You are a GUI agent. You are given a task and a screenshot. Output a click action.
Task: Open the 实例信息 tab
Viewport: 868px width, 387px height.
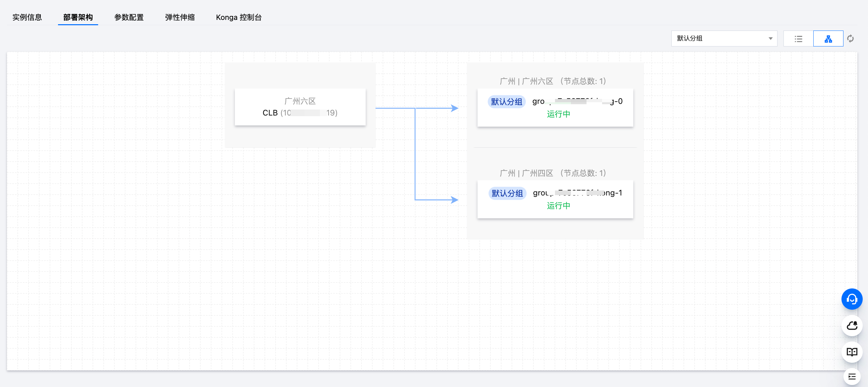coord(27,17)
